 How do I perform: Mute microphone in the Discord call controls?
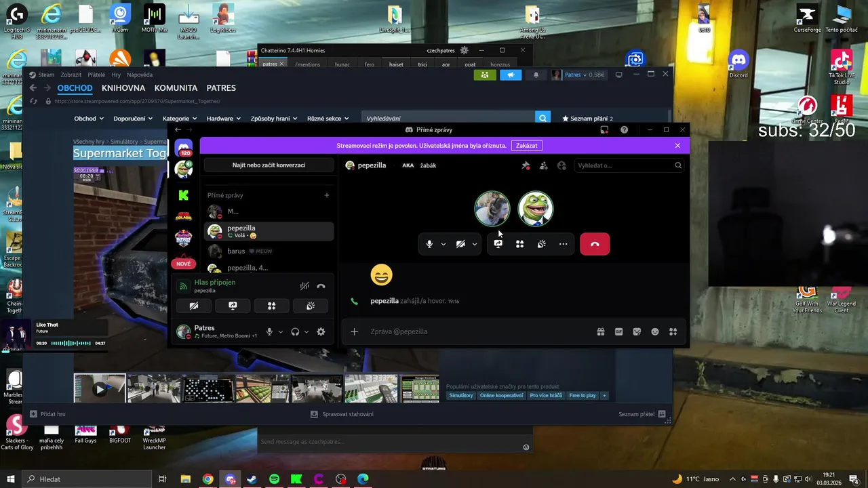(429, 244)
